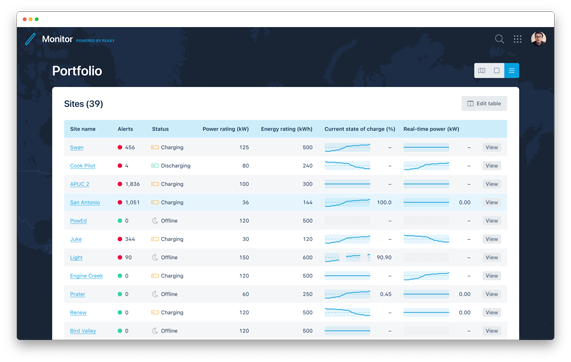Click offline moon icon for Prater
Screen dimensions: 571x362
[x=155, y=294]
